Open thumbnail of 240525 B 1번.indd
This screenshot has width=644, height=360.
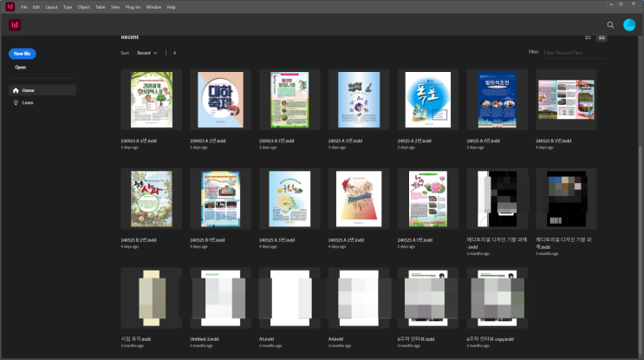click(x=220, y=199)
